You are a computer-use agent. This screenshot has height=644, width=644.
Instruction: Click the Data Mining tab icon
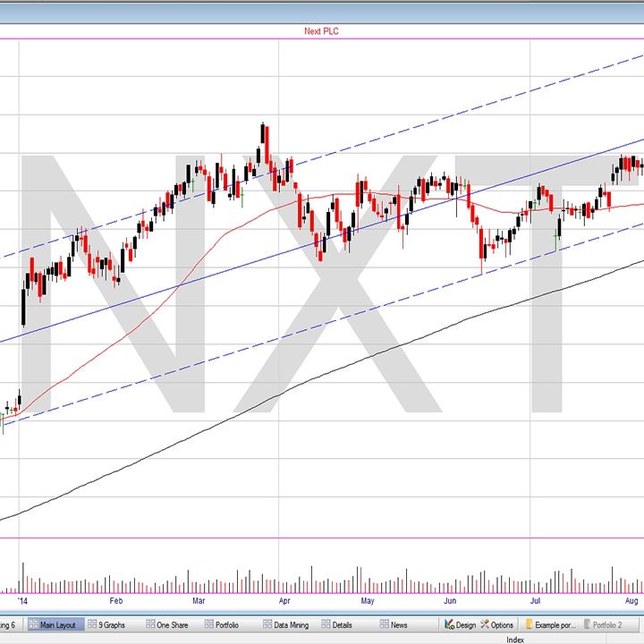point(267,624)
